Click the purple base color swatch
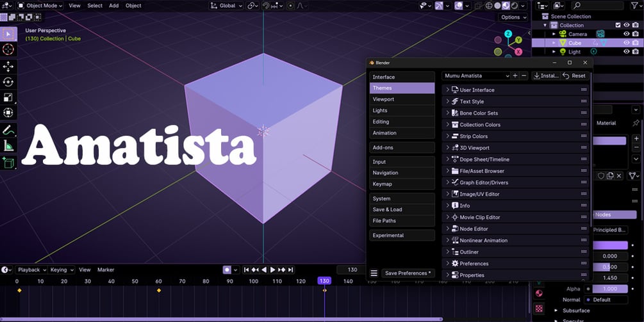Image resolution: width=644 pixels, height=322 pixels. pyautogui.click(x=611, y=245)
